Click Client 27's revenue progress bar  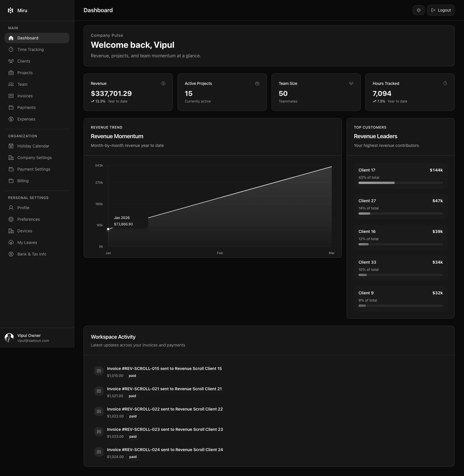pyautogui.click(x=400, y=213)
